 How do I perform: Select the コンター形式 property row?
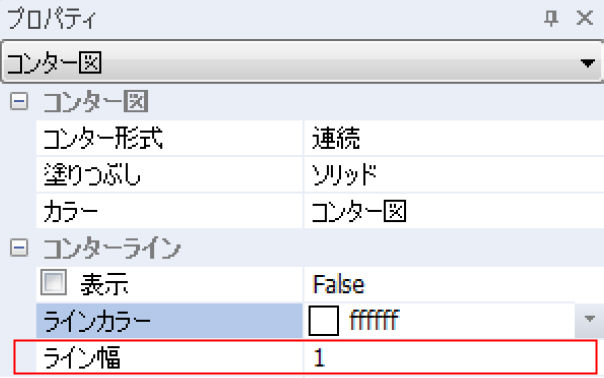(x=320, y=138)
